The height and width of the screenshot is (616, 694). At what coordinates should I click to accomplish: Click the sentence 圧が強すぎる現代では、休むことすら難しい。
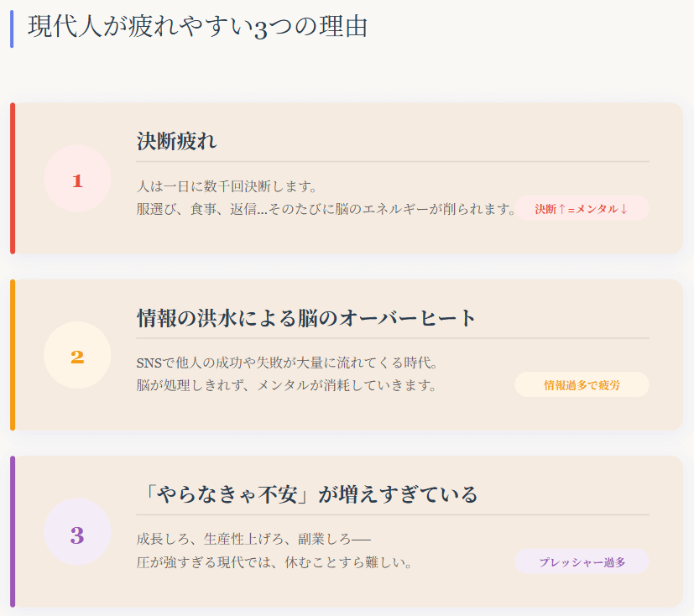(274, 561)
